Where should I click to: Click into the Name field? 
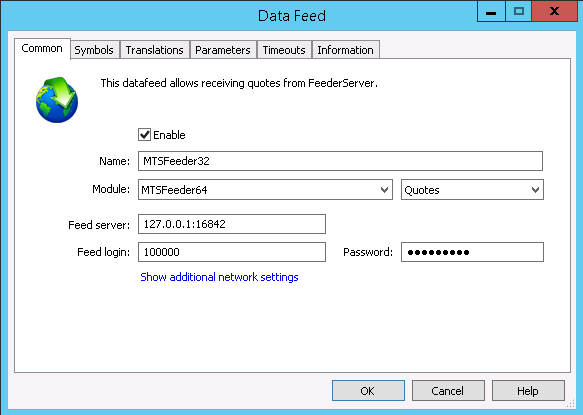pyautogui.click(x=340, y=161)
